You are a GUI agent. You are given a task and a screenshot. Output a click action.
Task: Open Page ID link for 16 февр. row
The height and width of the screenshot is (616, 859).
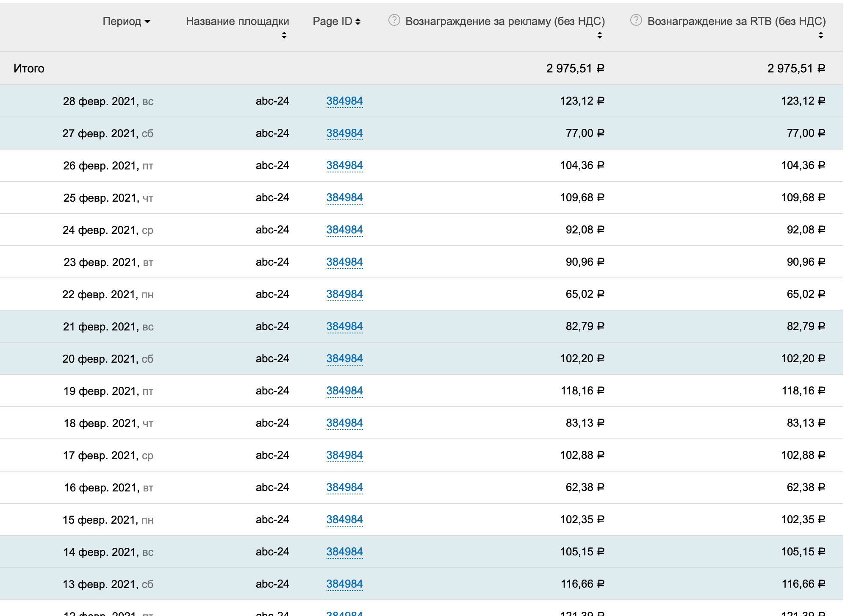tap(344, 487)
